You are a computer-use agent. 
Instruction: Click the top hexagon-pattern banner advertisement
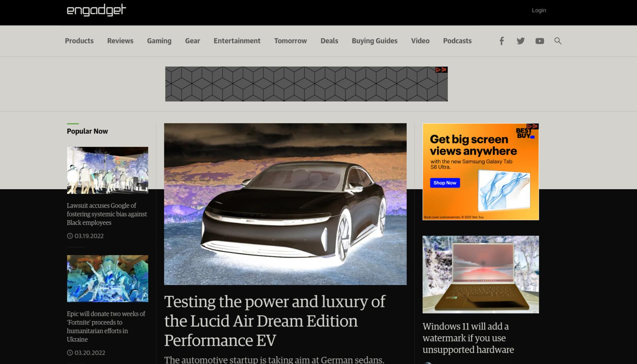point(307,84)
